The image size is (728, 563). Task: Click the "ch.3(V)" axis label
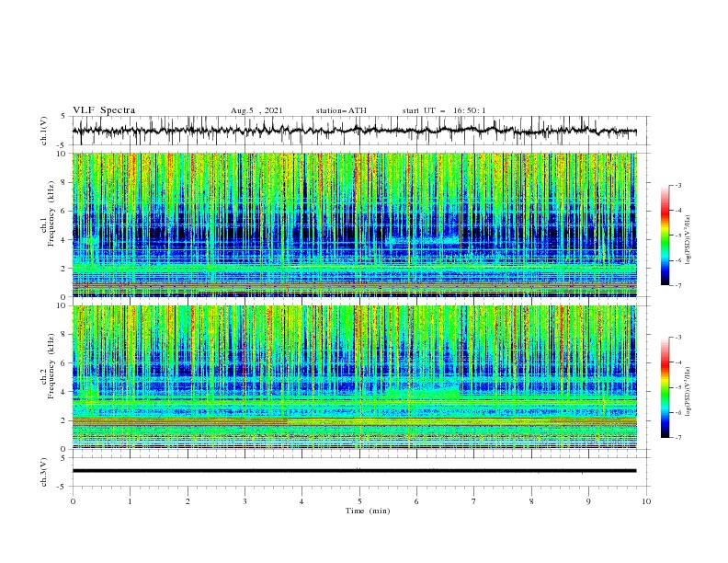44,472
